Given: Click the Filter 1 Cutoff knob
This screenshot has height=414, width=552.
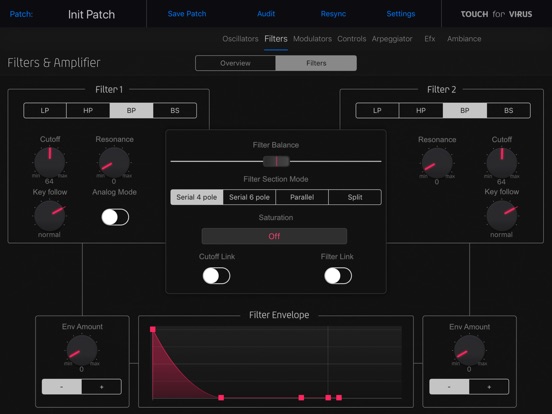Looking at the screenshot, I should 50,162.
